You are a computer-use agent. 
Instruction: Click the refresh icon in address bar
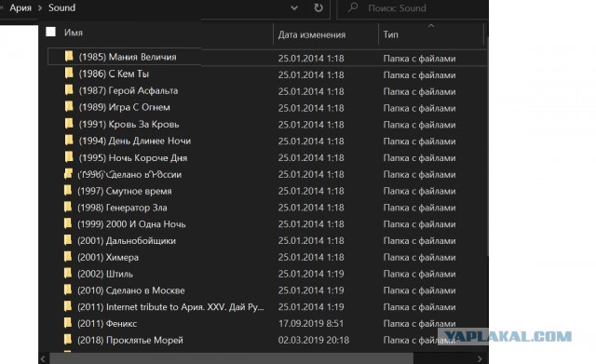coord(318,7)
